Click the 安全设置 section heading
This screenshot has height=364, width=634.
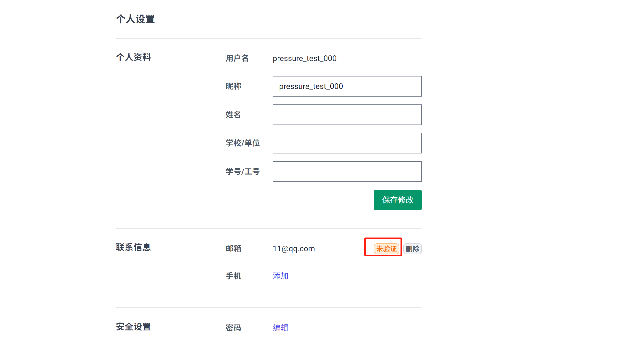coord(133,327)
